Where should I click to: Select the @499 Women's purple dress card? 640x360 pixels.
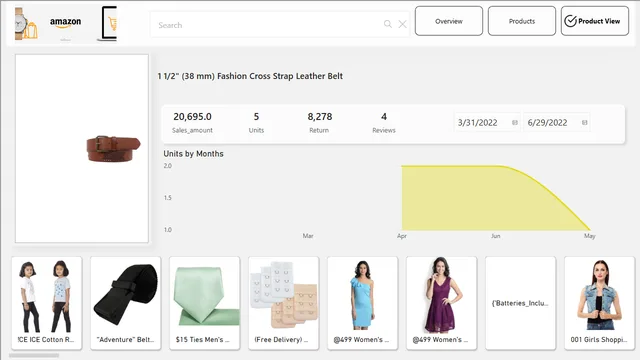click(x=442, y=303)
